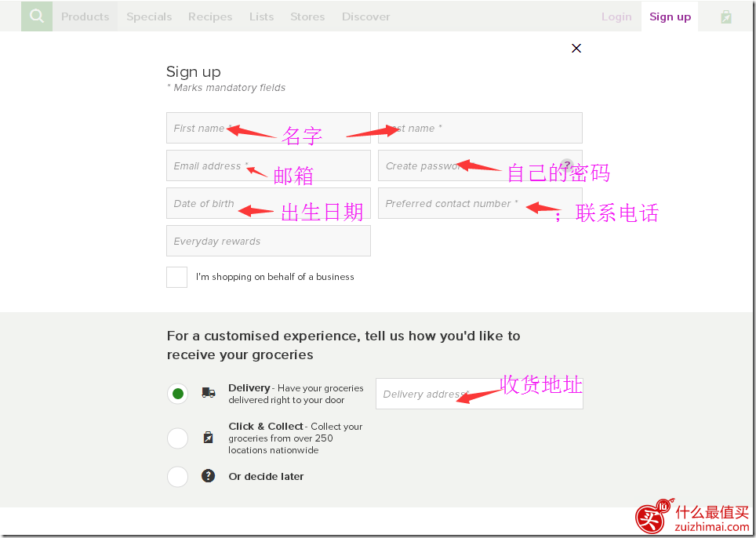Click the 'I'm shopping on behalf of a business' label
Viewport: 756px width, 538px height.
274,277
